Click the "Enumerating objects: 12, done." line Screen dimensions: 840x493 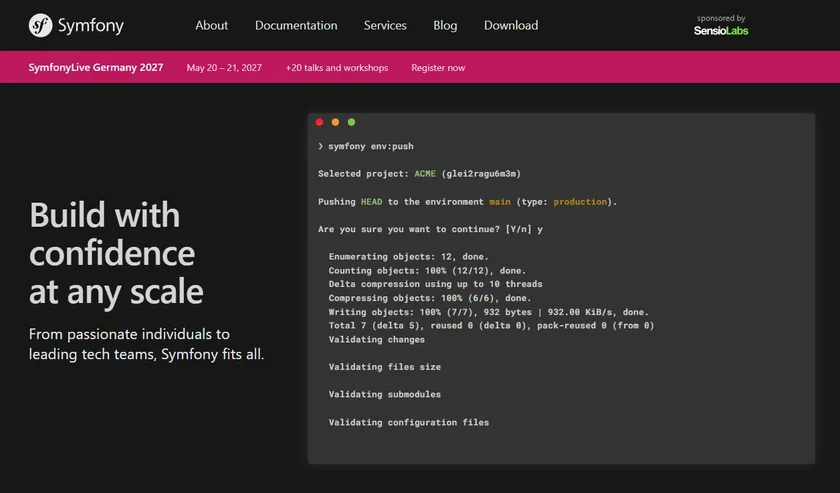(409, 257)
